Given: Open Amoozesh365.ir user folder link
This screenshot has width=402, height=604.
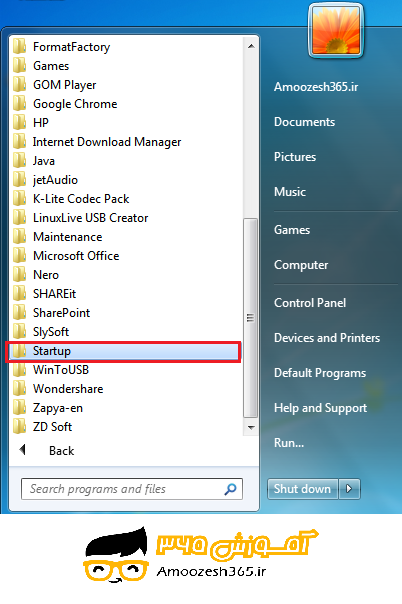Looking at the screenshot, I should coord(316,87).
